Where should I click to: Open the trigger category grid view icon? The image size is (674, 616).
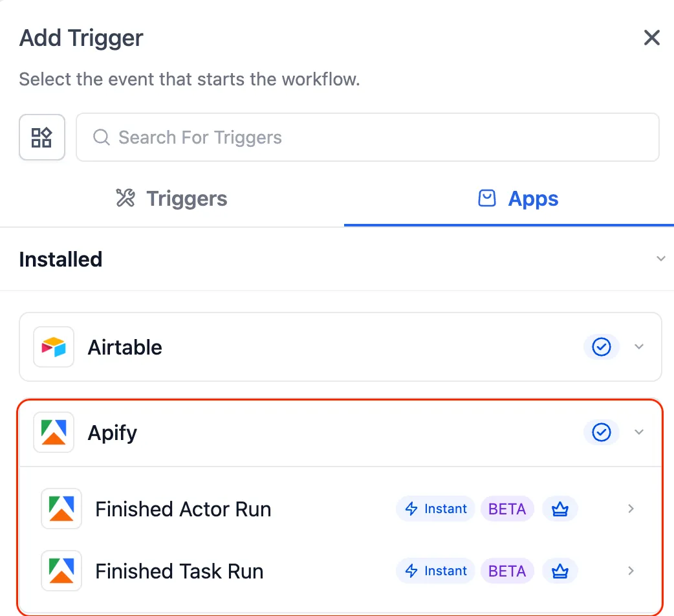tap(42, 137)
